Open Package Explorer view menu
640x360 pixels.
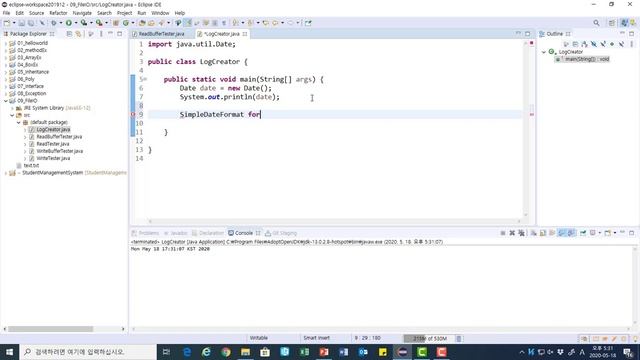pos(101,34)
